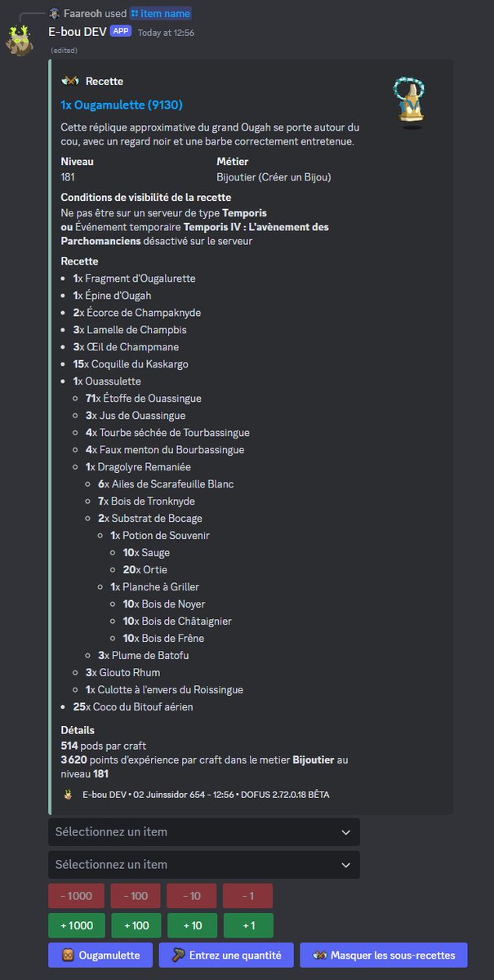Click the Entrez une quantité button
The height and width of the screenshot is (980, 494).
pos(226,955)
